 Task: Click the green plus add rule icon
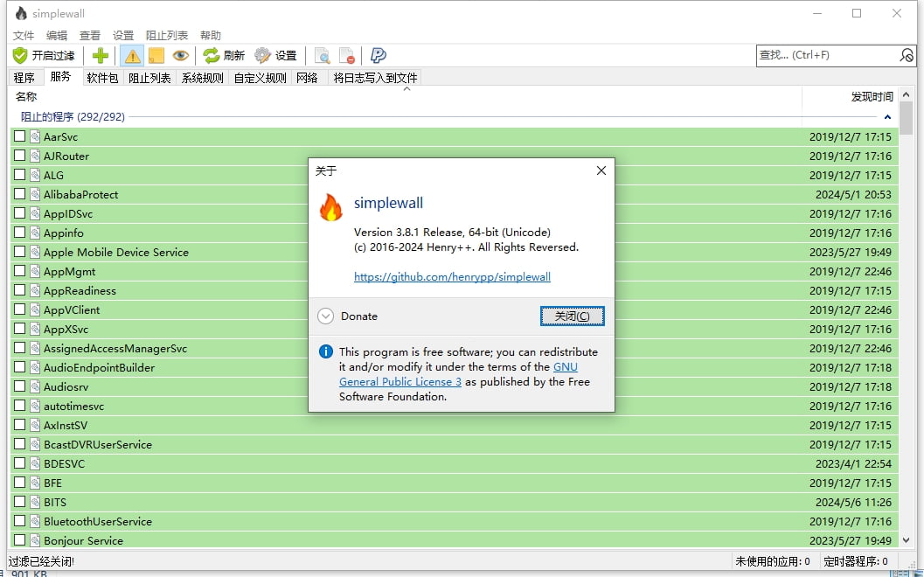[101, 55]
